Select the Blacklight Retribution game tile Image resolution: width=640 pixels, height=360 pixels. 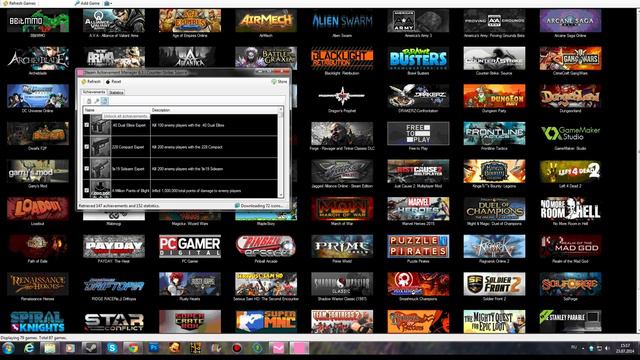342,58
